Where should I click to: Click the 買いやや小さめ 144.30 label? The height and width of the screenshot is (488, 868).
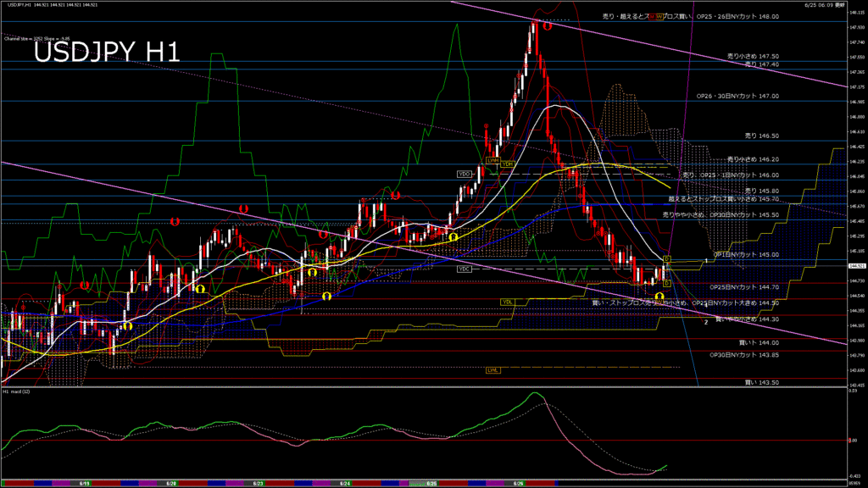click(748, 319)
